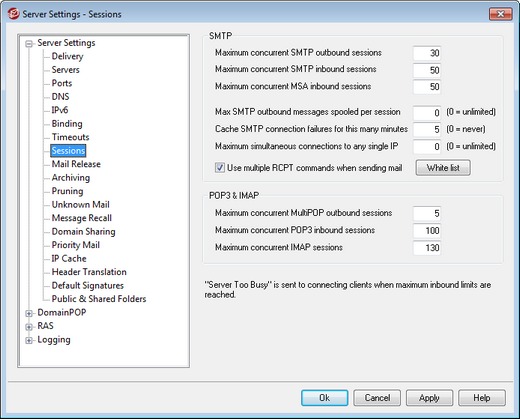The image size is (520, 419).
Task: Confirm settings with the Ok button
Action: (325, 398)
